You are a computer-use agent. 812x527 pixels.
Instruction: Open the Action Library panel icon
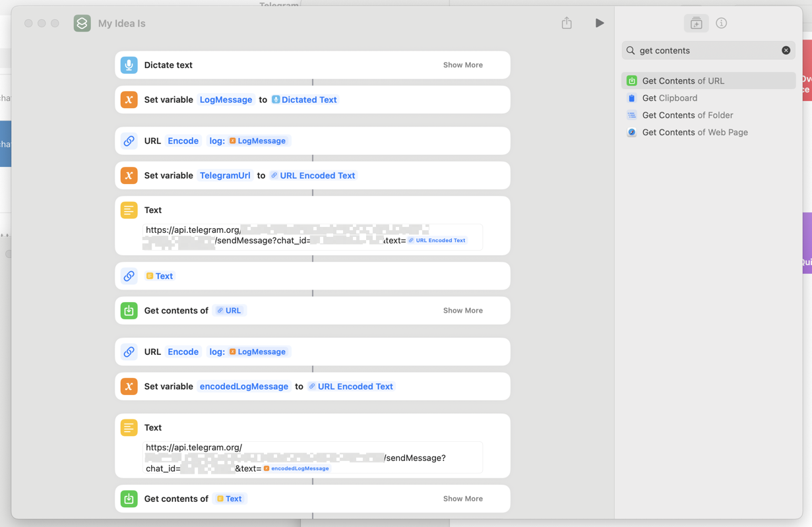[x=696, y=23]
